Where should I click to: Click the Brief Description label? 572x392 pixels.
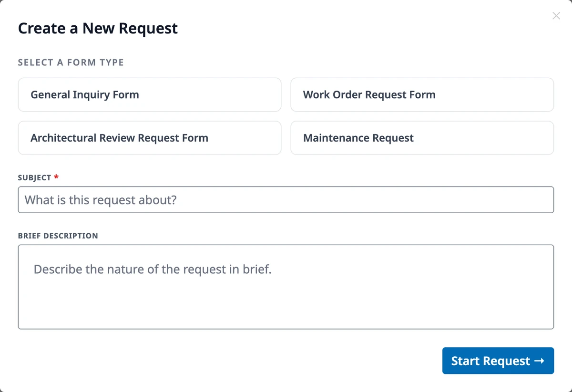58,236
